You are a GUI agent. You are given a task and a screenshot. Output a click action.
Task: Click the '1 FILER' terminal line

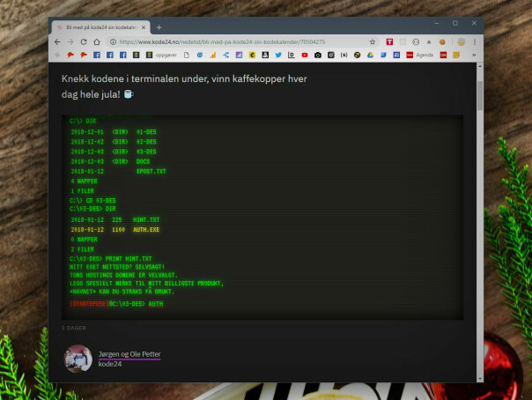click(x=82, y=191)
